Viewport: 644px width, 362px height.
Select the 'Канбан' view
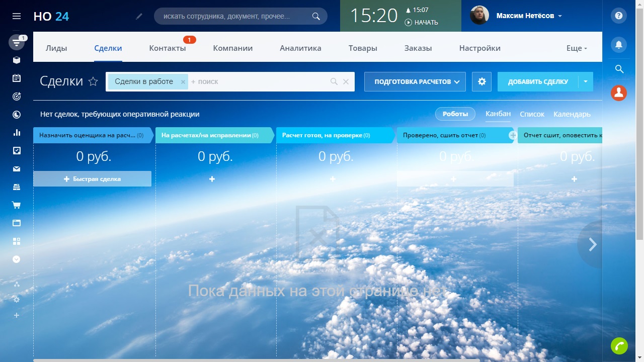point(498,114)
